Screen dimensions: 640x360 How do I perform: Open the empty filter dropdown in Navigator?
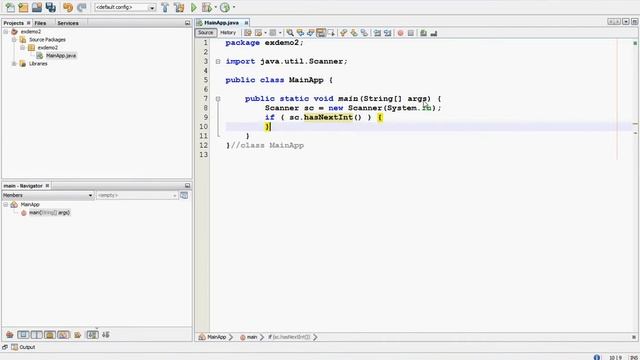click(137, 196)
